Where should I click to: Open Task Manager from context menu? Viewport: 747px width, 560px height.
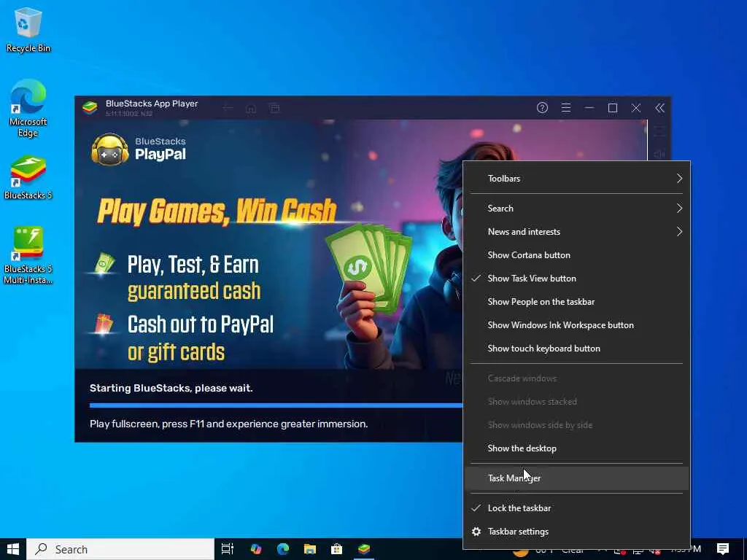(576, 478)
